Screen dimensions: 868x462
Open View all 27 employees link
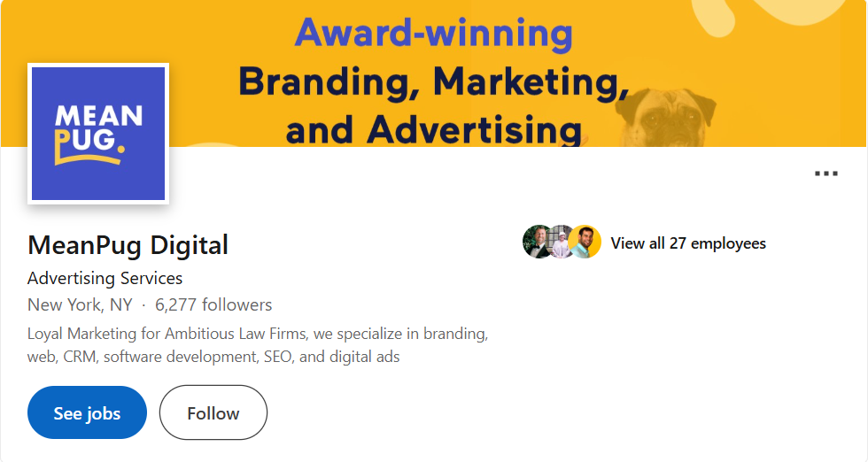point(688,243)
